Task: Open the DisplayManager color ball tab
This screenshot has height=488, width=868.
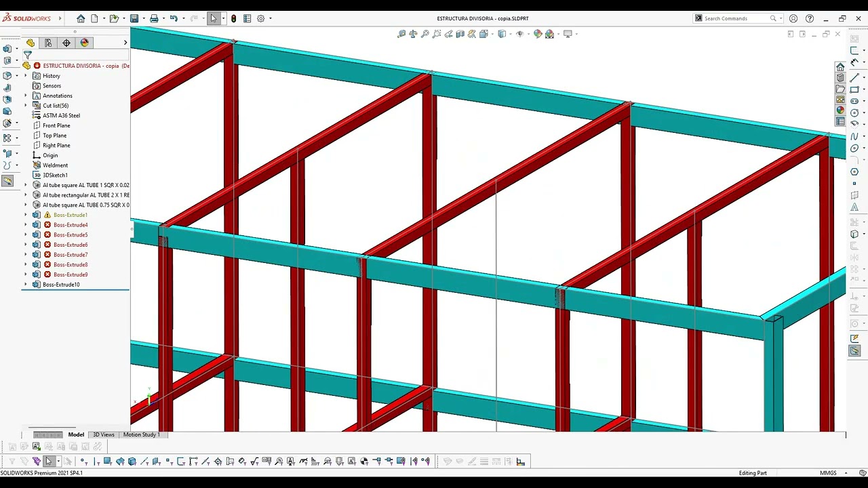Action: coord(84,43)
